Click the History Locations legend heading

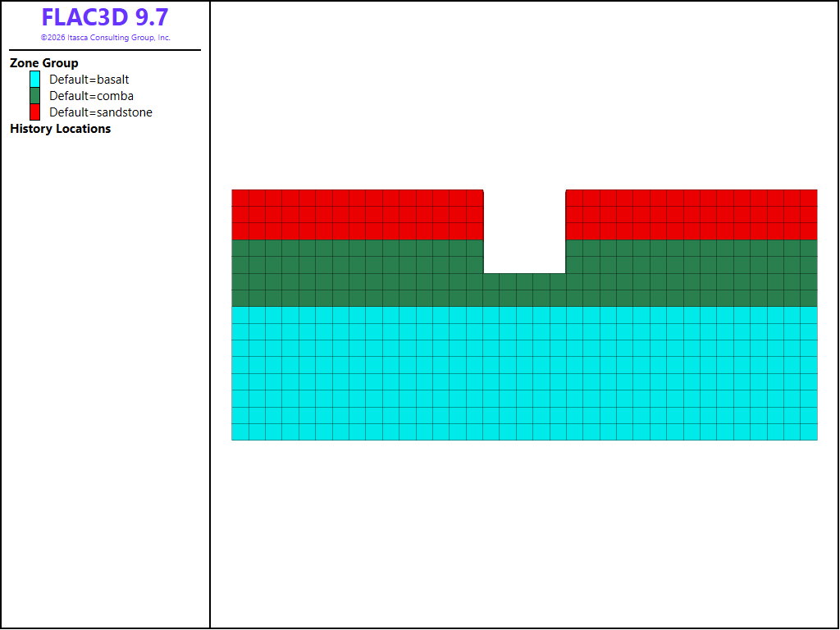point(61,129)
